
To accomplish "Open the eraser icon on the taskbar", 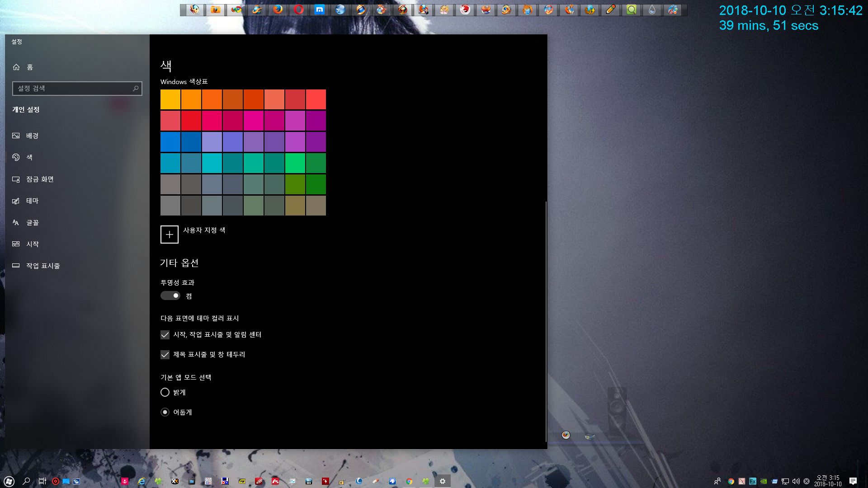I will pos(376,481).
